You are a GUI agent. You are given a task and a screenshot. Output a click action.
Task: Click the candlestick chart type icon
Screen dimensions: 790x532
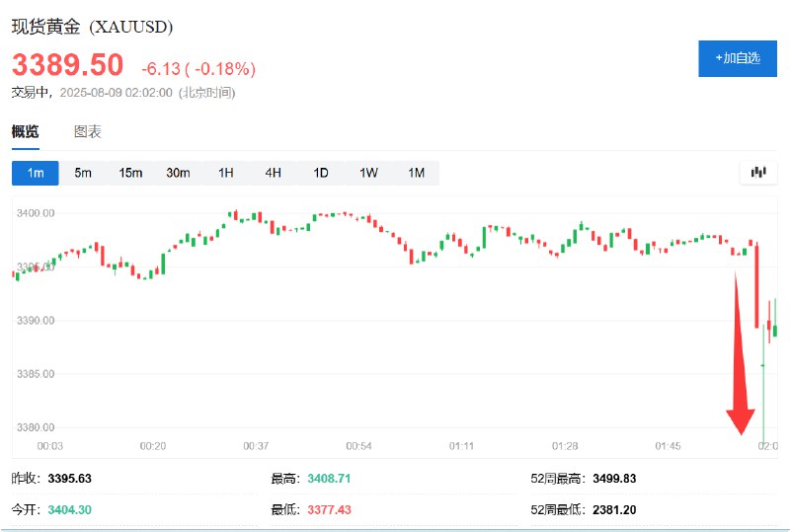pos(758,173)
